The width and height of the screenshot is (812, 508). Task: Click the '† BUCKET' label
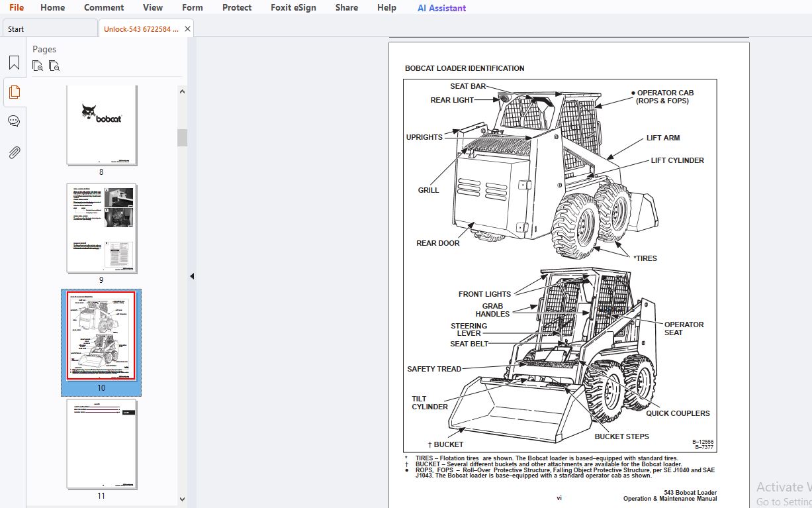coord(446,444)
